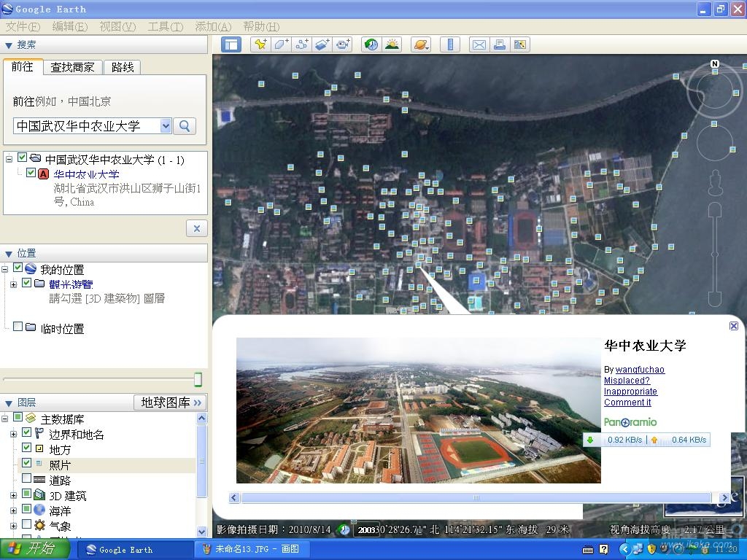Open the 工具(T) menu
Screen dimensions: 747x560
coord(165,26)
